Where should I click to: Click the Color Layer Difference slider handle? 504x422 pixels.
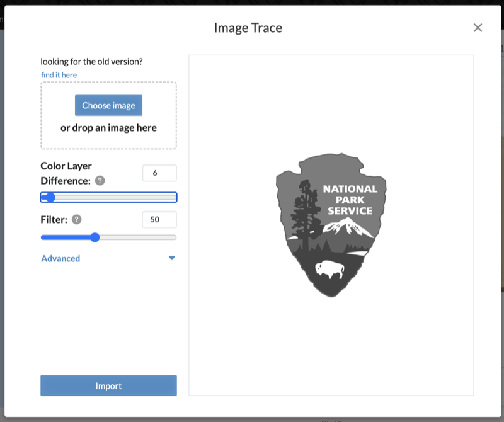pyautogui.click(x=50, y=197)
